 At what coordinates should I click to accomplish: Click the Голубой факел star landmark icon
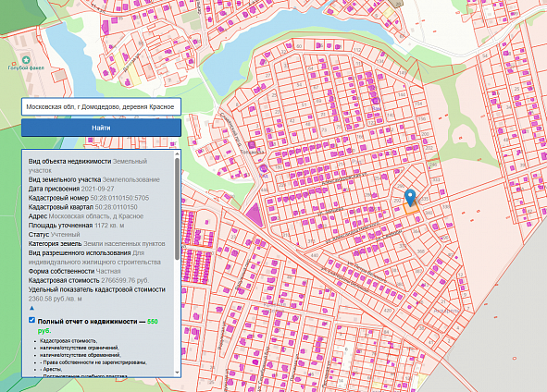click(26, 61)
